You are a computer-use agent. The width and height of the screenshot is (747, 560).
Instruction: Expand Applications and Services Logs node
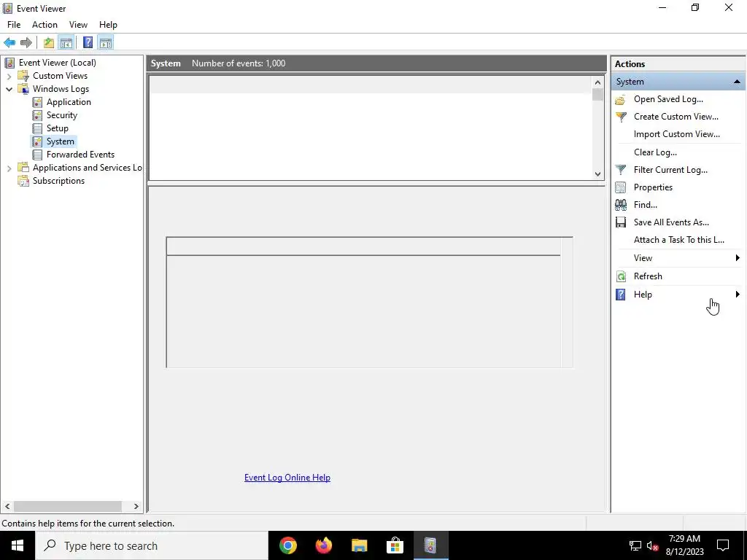9,168
